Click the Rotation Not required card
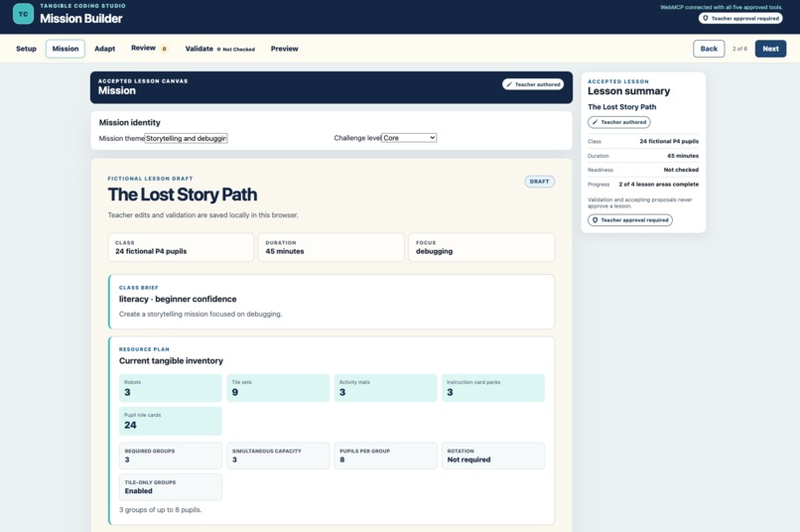 coord(493,456)
